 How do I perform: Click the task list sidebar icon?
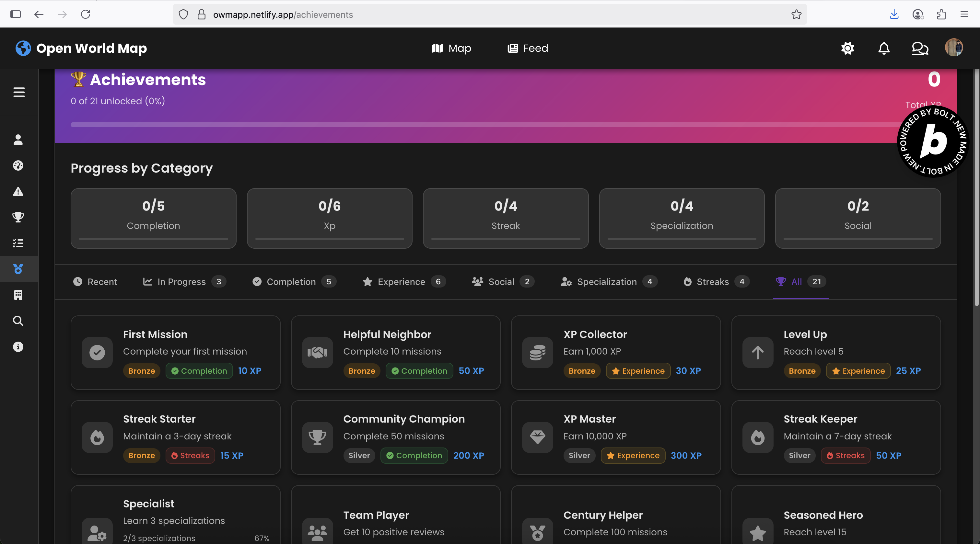18,243
